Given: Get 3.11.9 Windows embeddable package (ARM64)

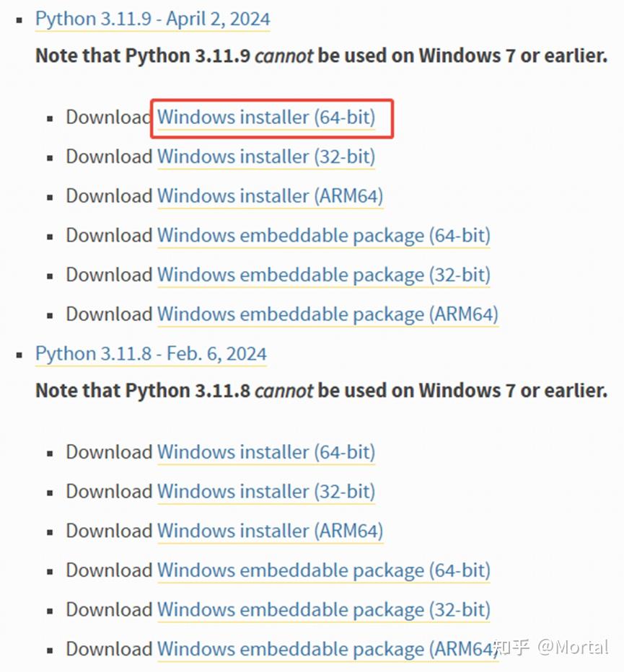Looking at the screenshot, I should point(328,314).
